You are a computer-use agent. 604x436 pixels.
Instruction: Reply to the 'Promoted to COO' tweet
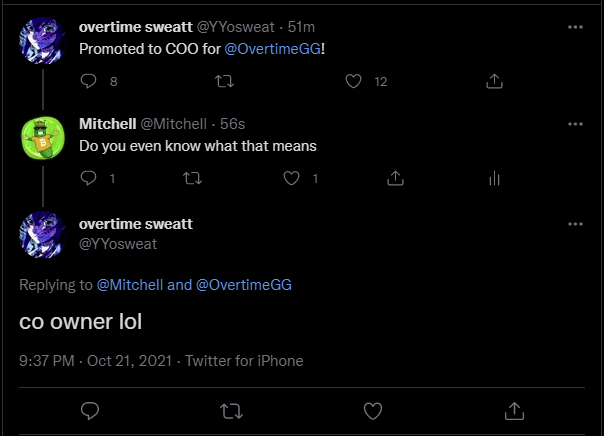pos(89,82)
